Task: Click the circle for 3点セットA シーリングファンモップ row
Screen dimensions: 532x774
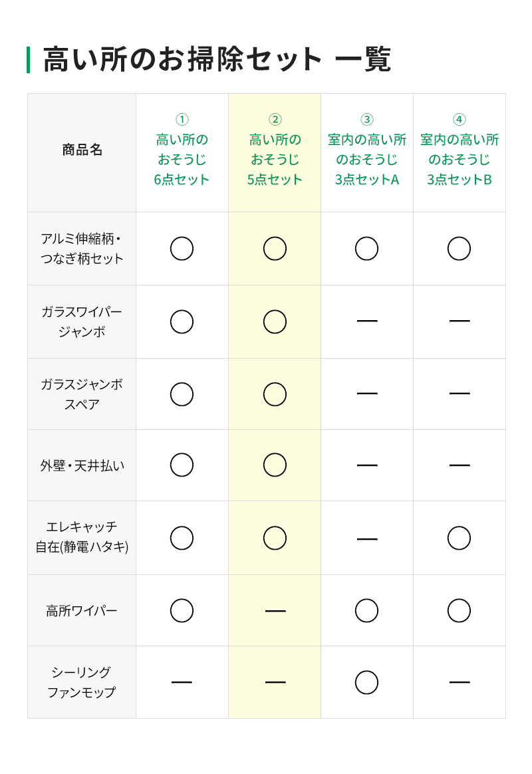Action: [x=366, y=682]
